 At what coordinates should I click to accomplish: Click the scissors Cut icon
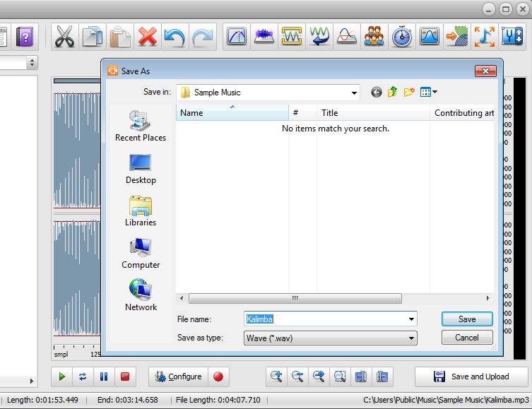[65, 37]
